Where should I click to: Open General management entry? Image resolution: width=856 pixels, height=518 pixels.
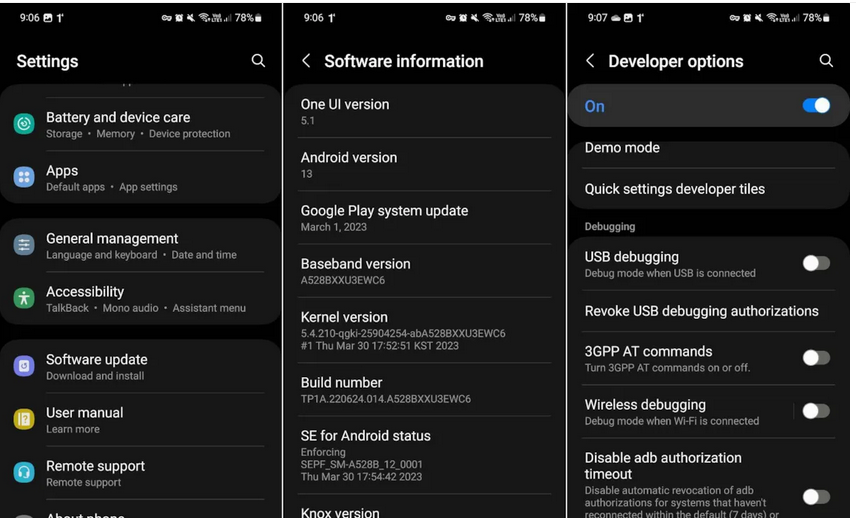click(140, 246)
